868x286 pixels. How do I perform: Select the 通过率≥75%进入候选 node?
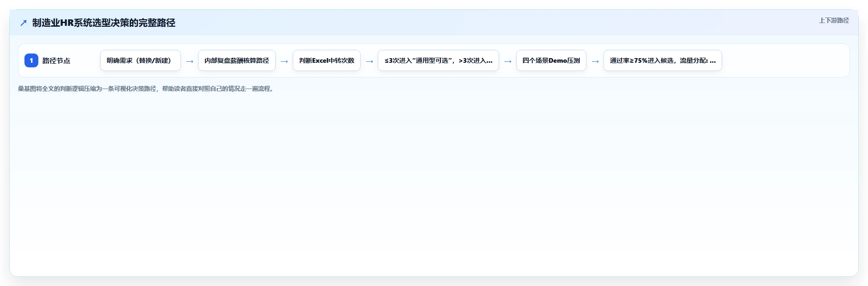pyautogui.click(x=663, y=60)
